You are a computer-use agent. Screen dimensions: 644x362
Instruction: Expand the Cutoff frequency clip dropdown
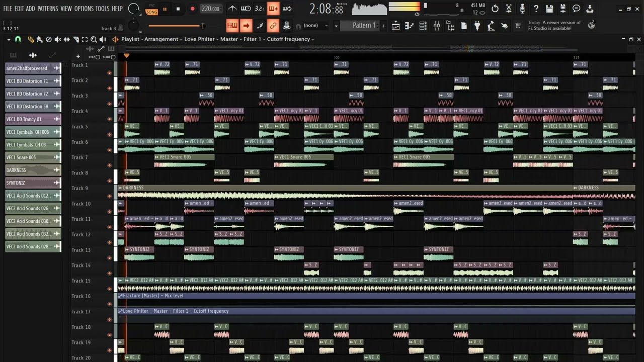(x=313, y=39)
